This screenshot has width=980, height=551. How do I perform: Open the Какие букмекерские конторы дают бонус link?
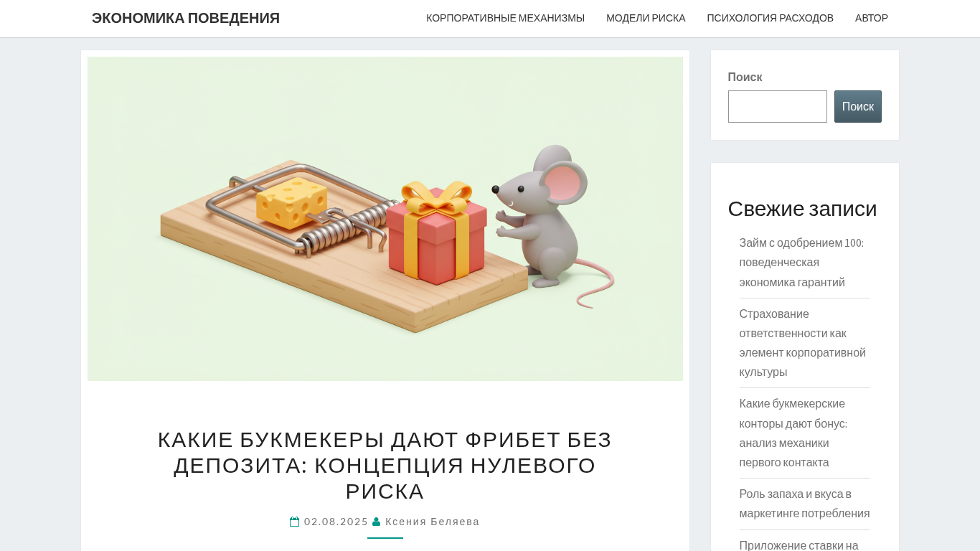click(x=793, y=433)
